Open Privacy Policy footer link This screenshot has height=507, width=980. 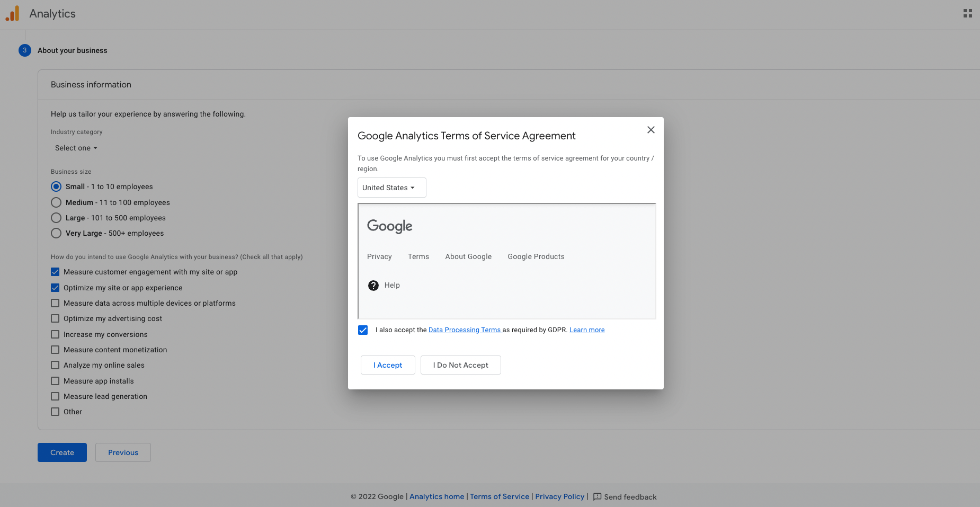pyautogui.click(x=559, y=496)
